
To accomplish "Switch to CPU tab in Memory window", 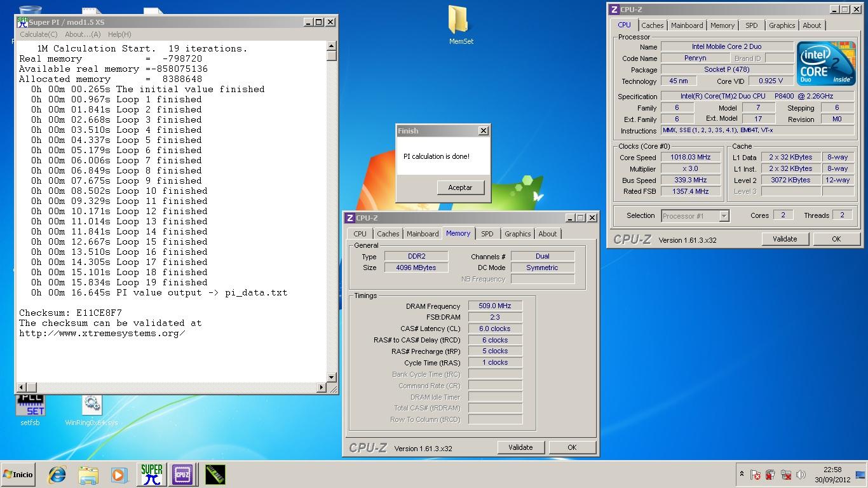I will click(x=360, y=234).
